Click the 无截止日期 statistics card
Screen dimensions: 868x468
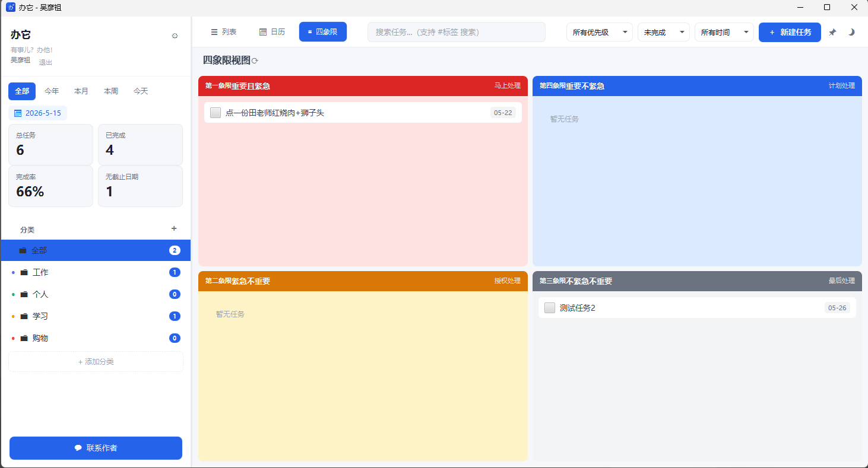(x=140, y=186)
